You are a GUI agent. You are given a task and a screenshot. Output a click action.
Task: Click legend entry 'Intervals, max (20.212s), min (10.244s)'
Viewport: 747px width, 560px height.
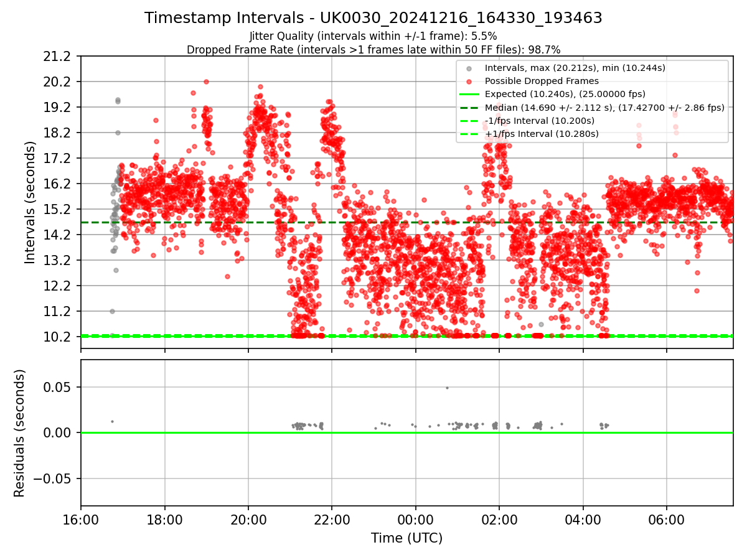click(576, 68)
